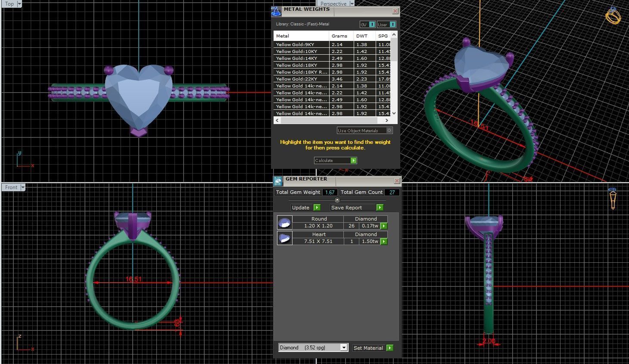
Task: Select the Heart gem thumbnail icon
Action: pyautogui.click(x=285, y=238)
